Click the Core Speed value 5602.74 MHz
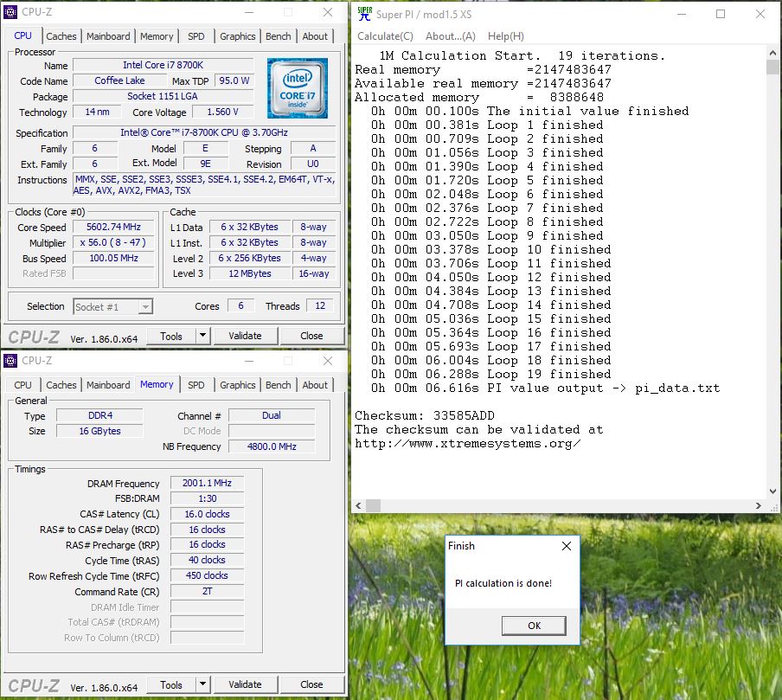 [x=113, y=227]
